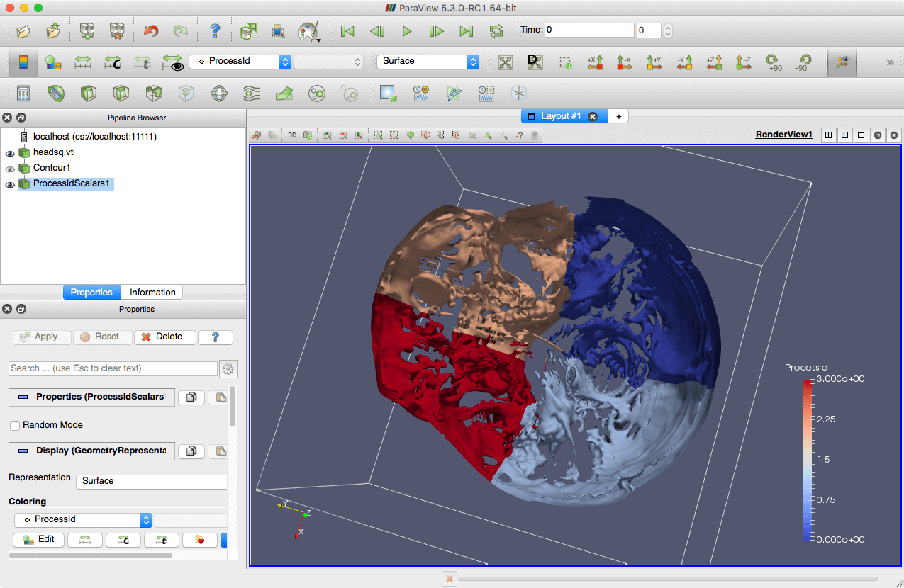Click the Open file folder icon
The height and width of the screenshot is (588, 904).
click(23, 31)
